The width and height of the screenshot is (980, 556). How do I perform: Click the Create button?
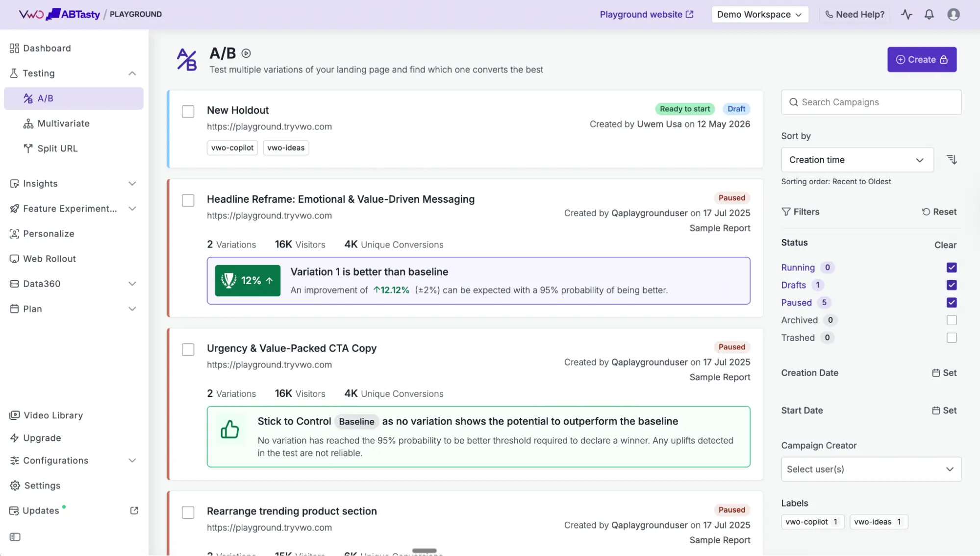point(922,59)
